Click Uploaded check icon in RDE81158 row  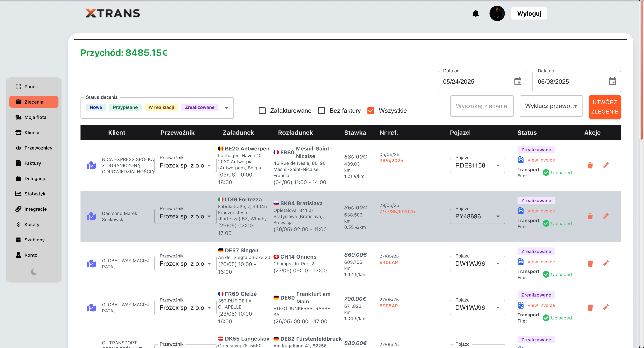[x=546, y=172]
